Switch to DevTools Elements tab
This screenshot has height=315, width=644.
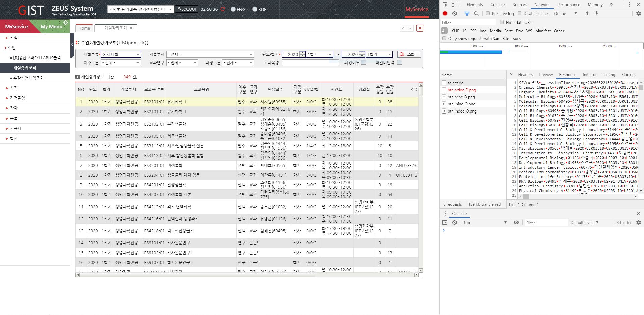(x=475, y=4)
